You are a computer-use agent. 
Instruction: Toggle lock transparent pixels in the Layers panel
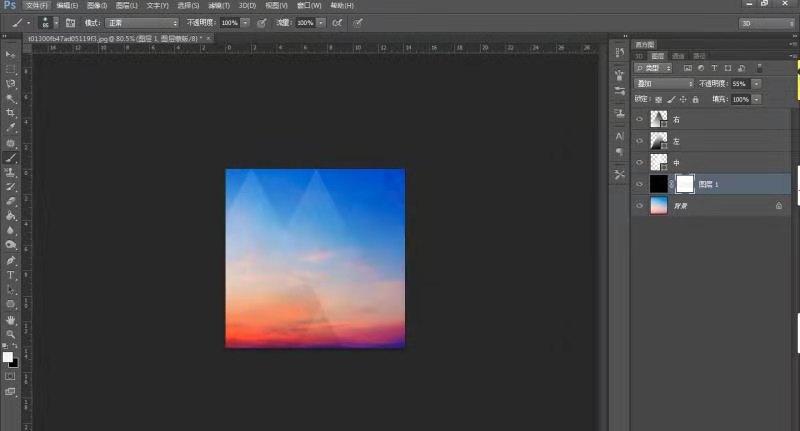coord(659,99)
